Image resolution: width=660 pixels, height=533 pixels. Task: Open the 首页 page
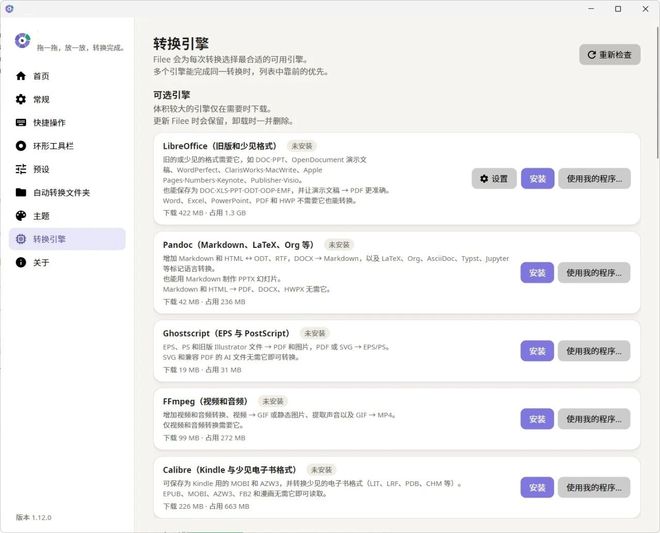click(67, 76)
